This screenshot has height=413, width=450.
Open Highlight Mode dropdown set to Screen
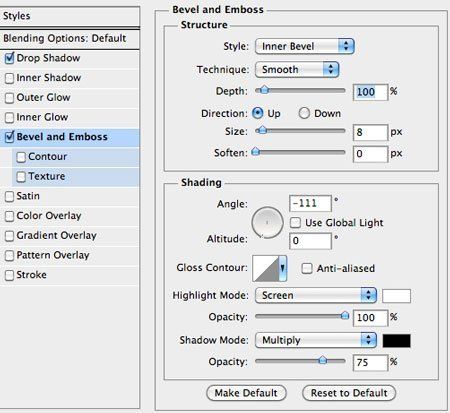(x=316, y=295)
